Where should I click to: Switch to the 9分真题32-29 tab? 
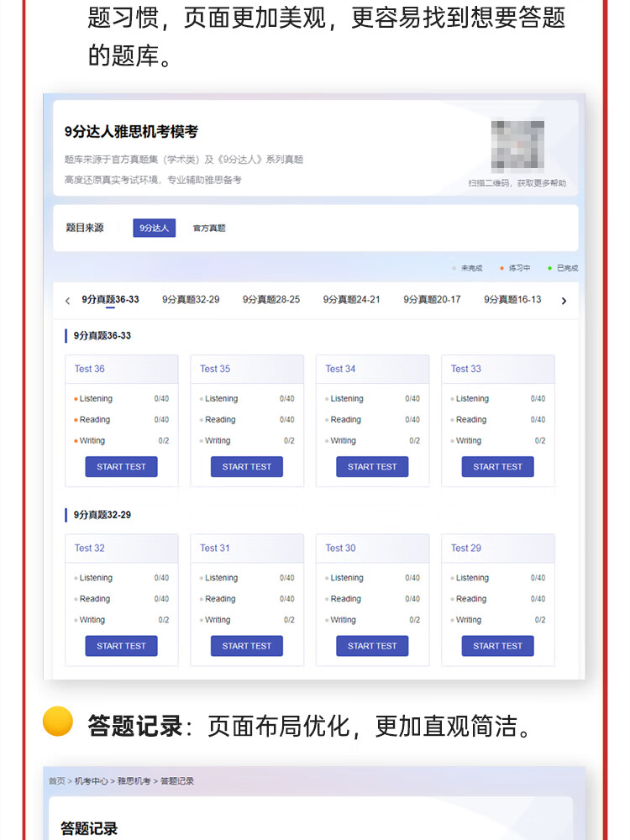click(x=191, y=300)
